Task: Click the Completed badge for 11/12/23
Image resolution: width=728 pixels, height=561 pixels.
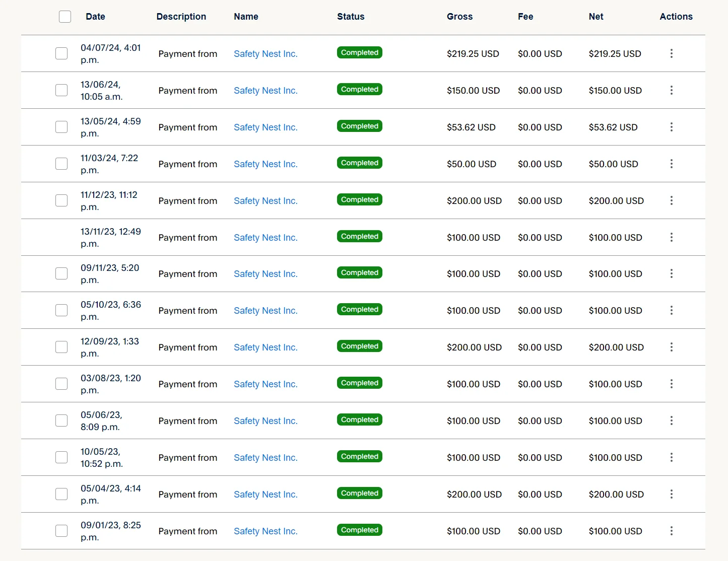Action: 360,199
